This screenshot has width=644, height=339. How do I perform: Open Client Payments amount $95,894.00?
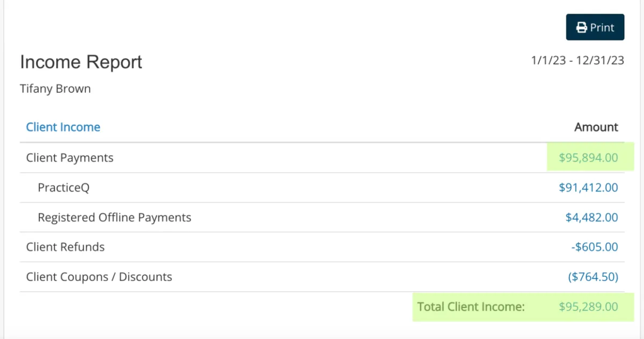click(x=588, y=158)
